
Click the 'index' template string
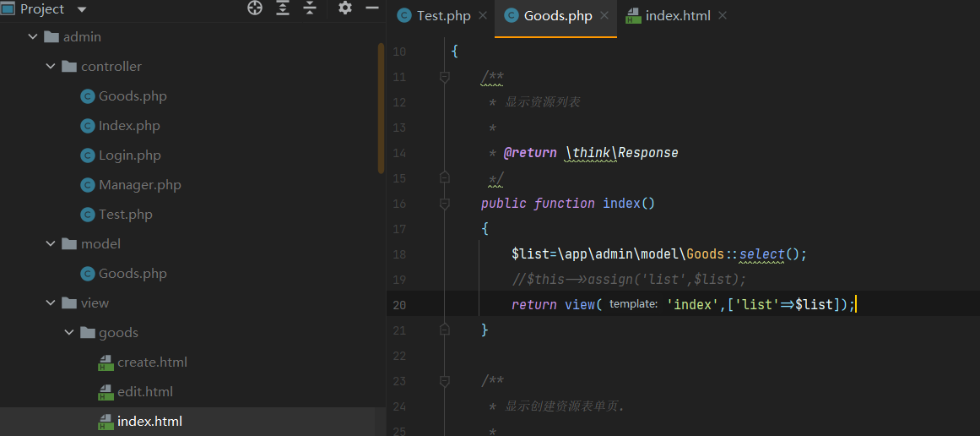point(693,305)
